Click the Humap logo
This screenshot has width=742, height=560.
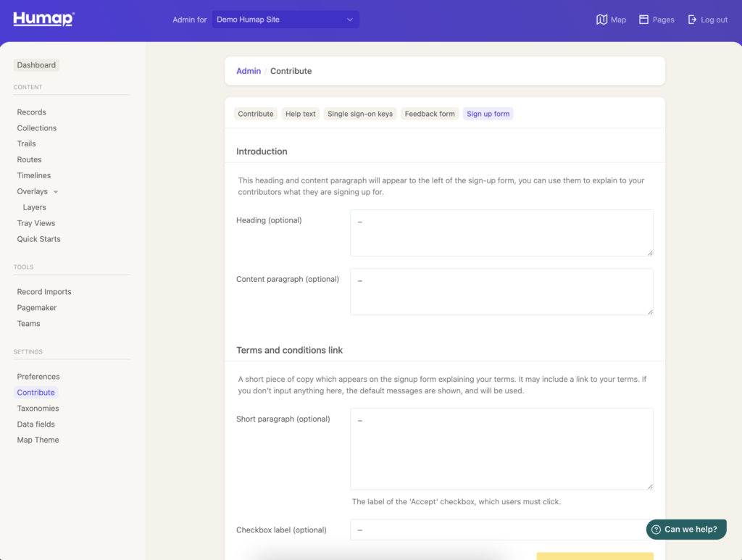pos(42,19)
